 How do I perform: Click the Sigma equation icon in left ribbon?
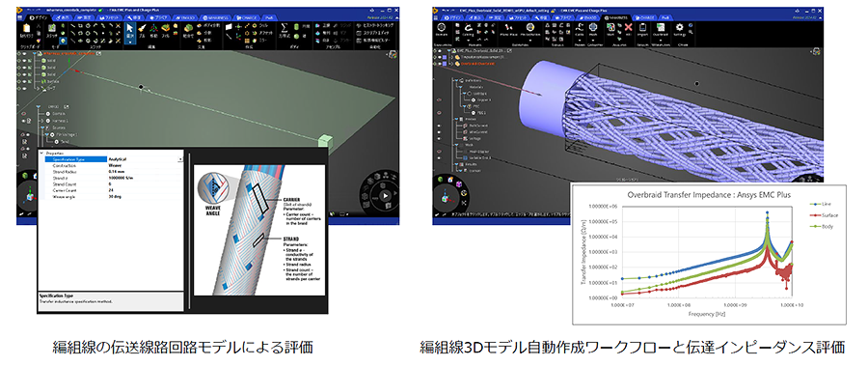point(284,27)
